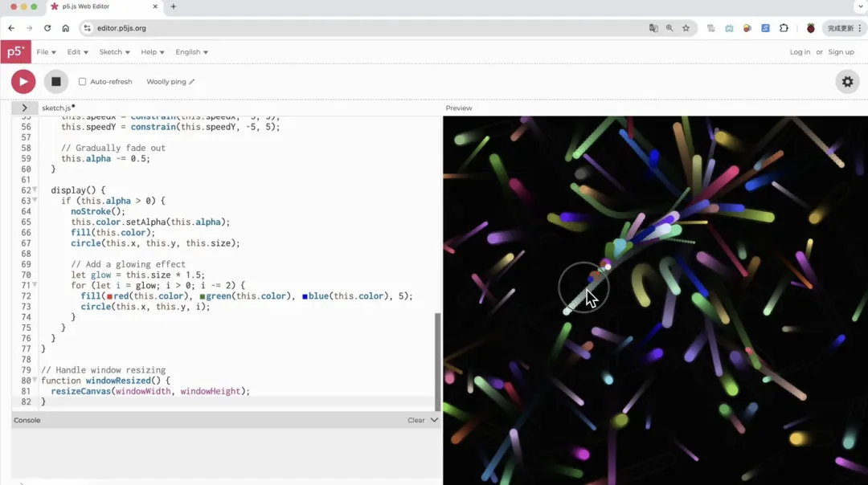Click the browser extensions puzzle icon
Screen dimensions: 868x485
tap(784, 27)
